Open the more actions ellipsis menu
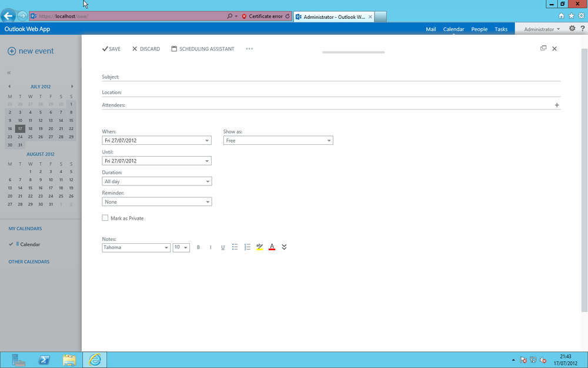 pyautogui.click(x=249, y=48)
